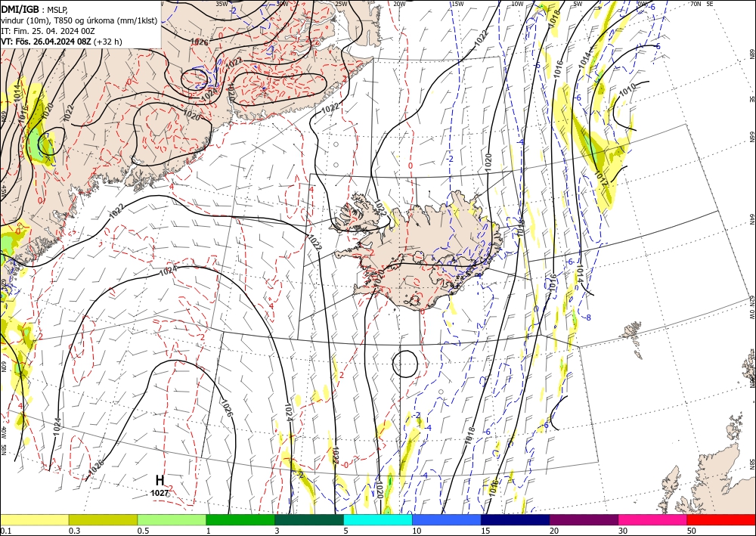Image resolution: width=756 pixels, height=536 pixels.
Task: Pick the olive 0.3 legend swatch
Action: (103, 519)
